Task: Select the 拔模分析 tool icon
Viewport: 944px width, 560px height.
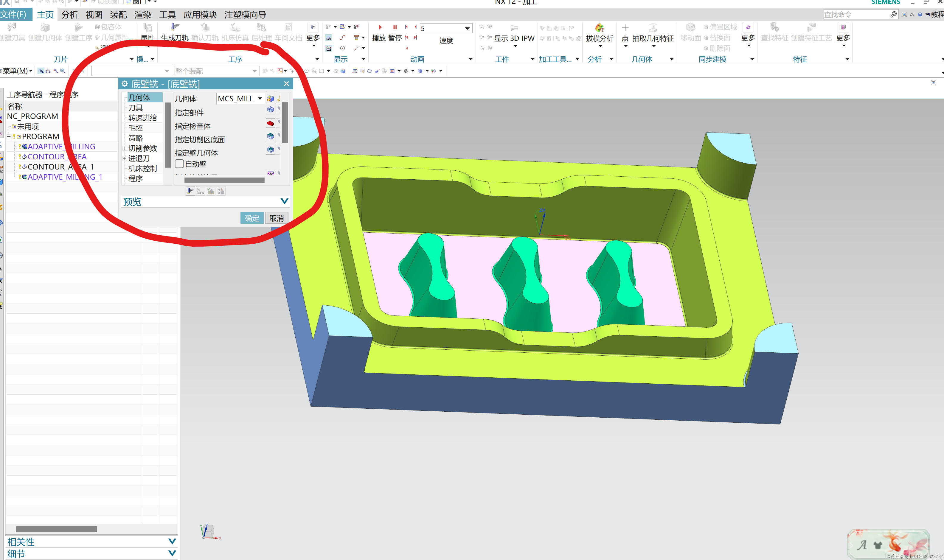Action: tap(599, 29)
